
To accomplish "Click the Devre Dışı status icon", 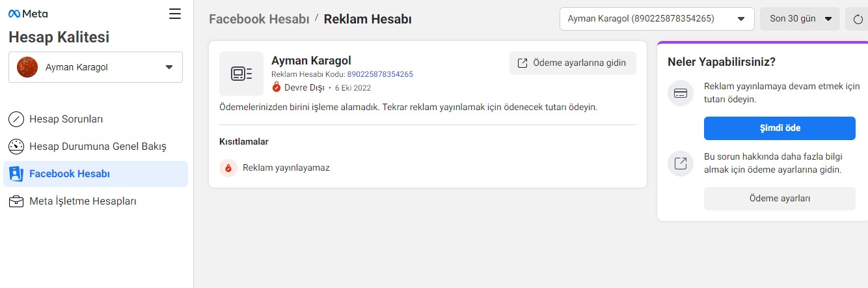I will pyautogui.click(x=277, y=87).
